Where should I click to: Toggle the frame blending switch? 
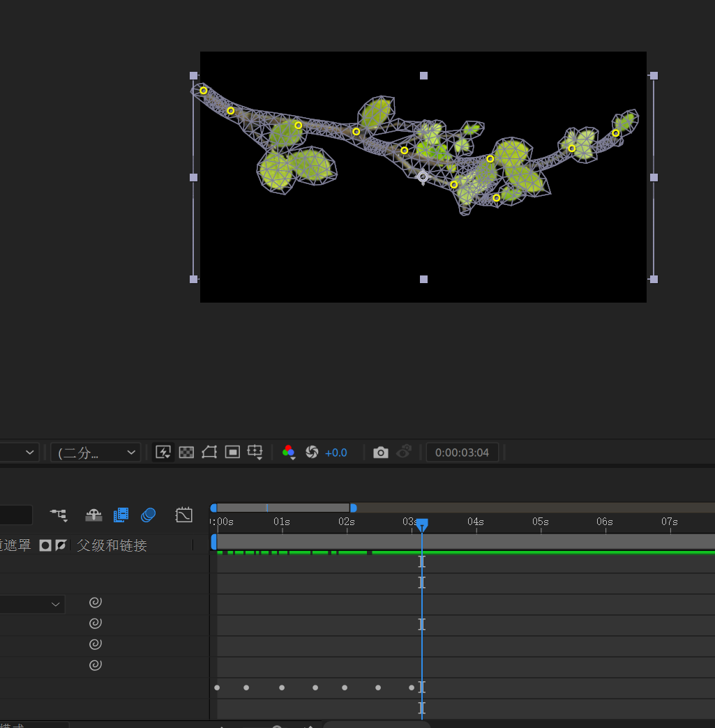121,515
